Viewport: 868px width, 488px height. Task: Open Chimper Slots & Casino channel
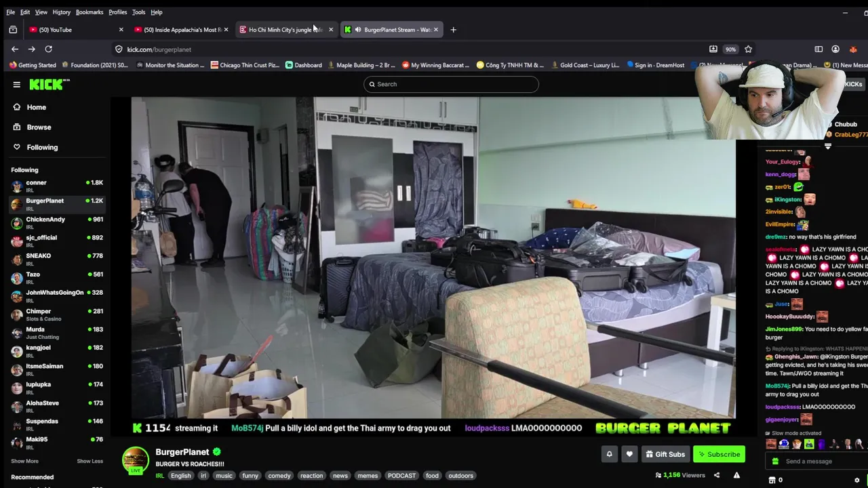[57, 314]
